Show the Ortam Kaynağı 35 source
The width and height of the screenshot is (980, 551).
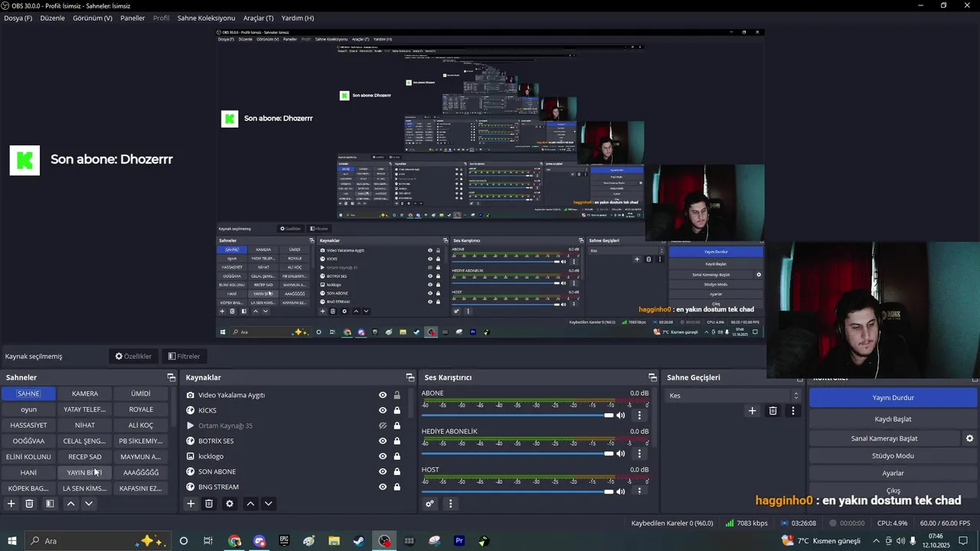[383, 425]
